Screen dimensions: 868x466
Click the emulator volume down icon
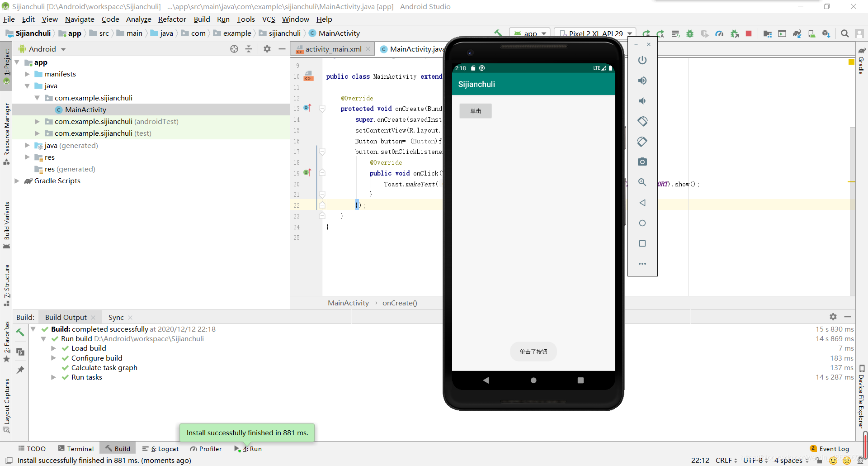642,101
